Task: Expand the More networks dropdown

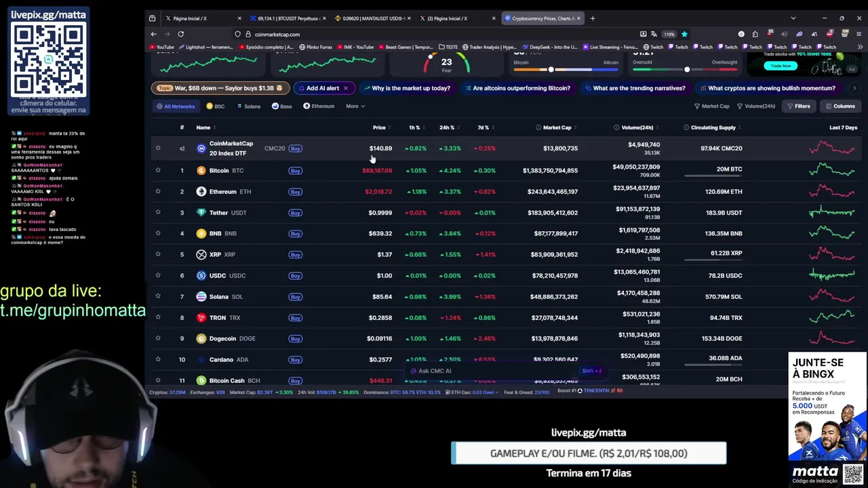Action: pyautogui.click(x=355, y=106)
